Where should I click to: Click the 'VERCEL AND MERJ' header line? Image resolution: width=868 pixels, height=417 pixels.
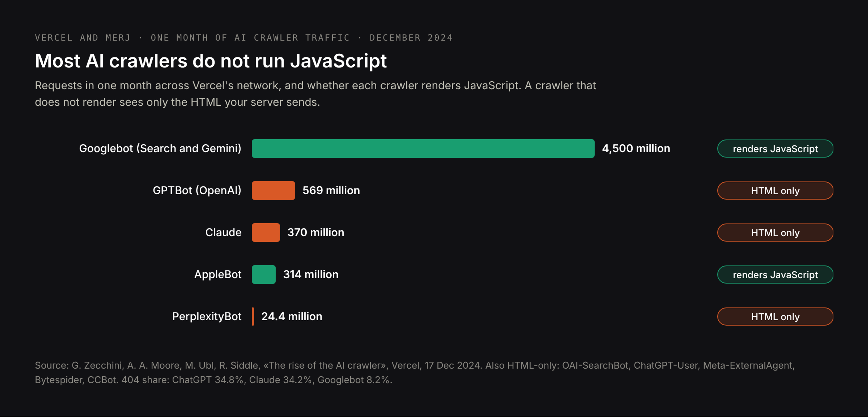tap(244, 38)
